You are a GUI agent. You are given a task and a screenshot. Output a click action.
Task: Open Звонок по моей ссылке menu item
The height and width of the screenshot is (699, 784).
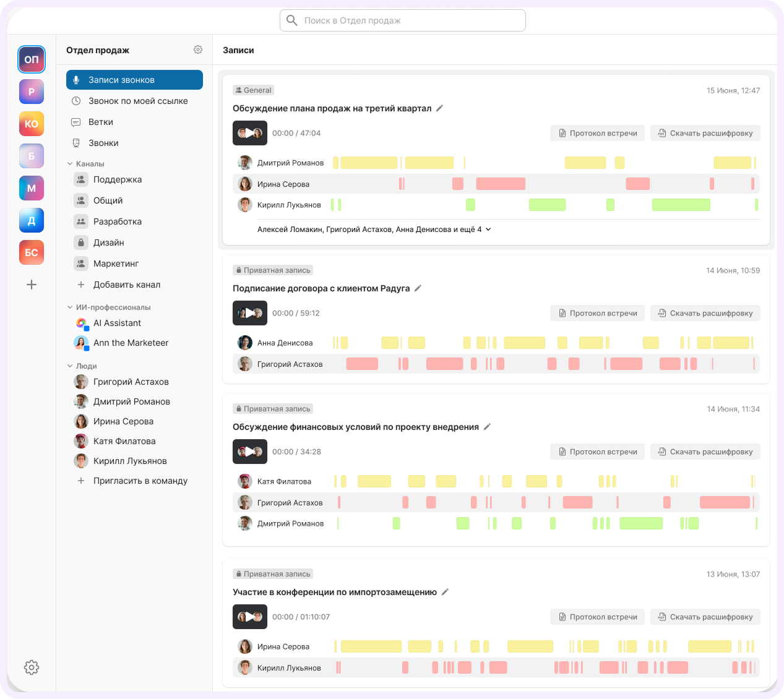pyautogui.click(x=134, y=101)
